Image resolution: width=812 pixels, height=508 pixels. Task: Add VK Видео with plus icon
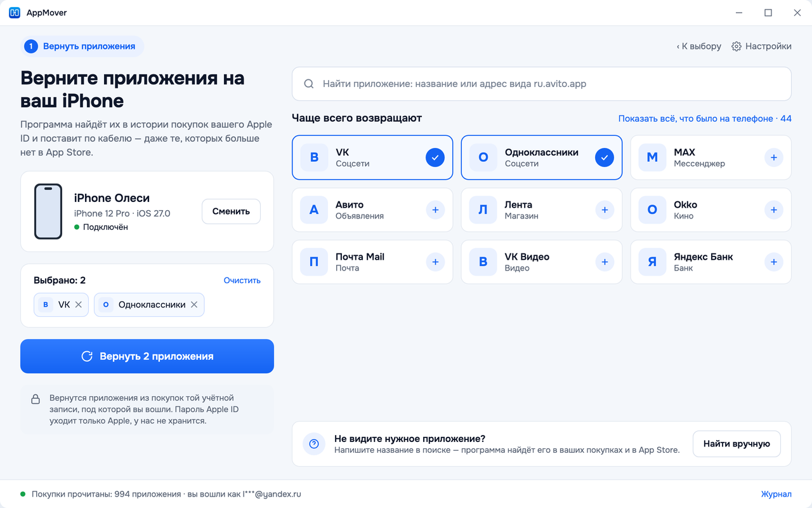point(605,262)
